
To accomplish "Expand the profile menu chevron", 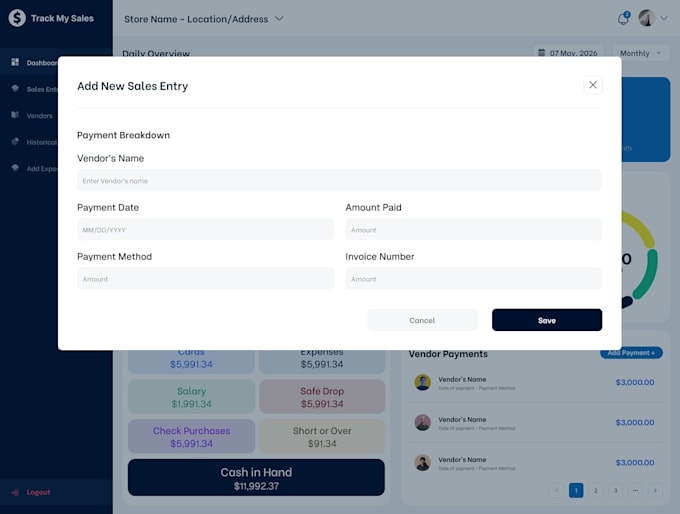I will [664, 18].
